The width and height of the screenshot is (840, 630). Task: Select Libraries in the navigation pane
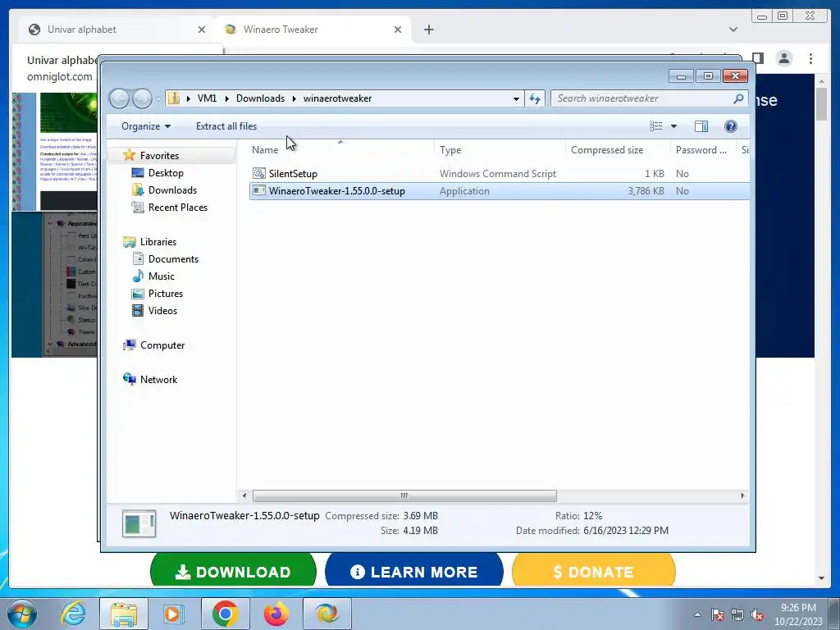click(158, 242)
